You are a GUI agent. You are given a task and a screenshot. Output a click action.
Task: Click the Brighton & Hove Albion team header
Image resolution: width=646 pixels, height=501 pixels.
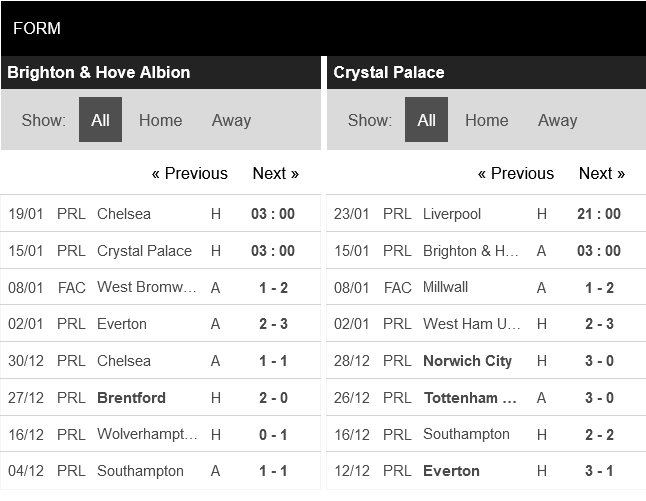[x=98, y=72]
